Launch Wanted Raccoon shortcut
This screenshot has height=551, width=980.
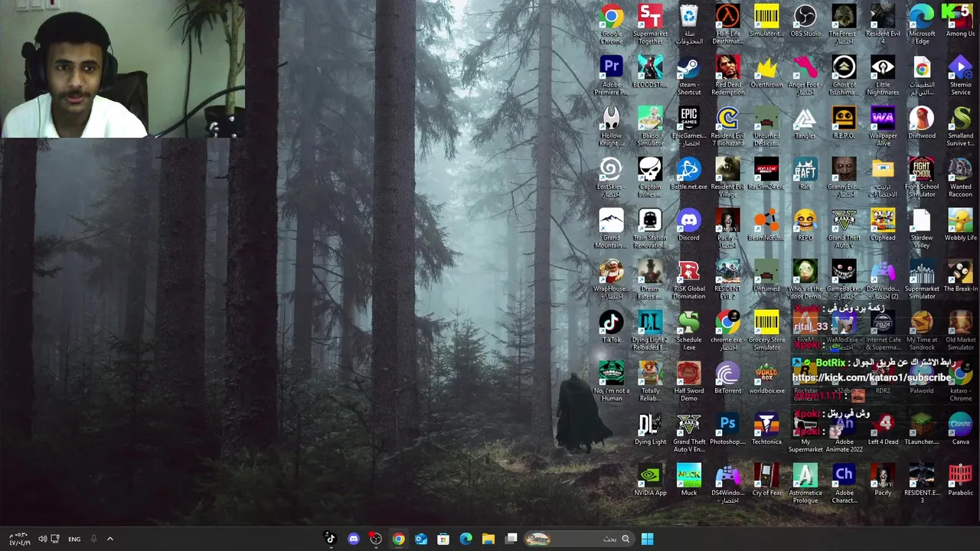[x=960, y=177]
